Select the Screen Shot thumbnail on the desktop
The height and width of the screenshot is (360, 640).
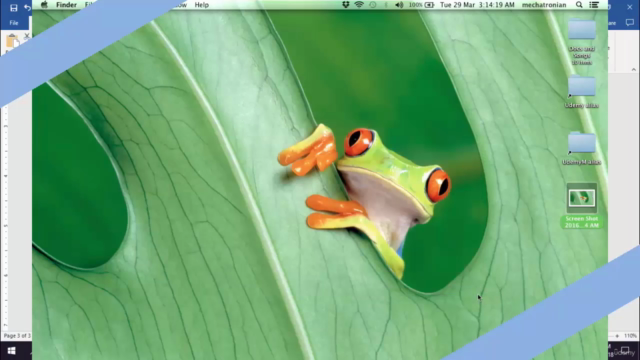(582, 198)
